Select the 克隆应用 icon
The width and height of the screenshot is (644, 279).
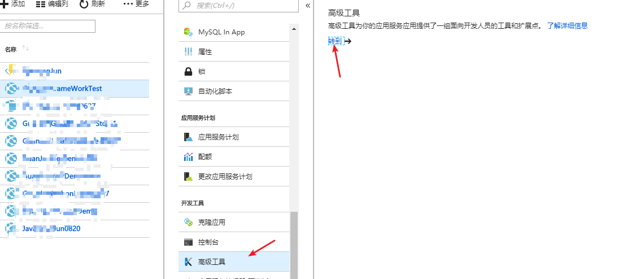click(x=188, y=223)
